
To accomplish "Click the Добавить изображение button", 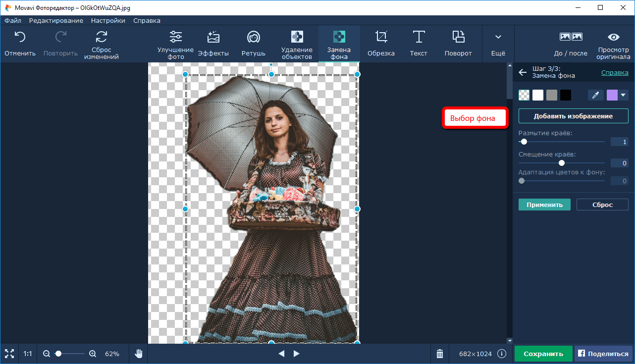I will click(x=573, y=116).
